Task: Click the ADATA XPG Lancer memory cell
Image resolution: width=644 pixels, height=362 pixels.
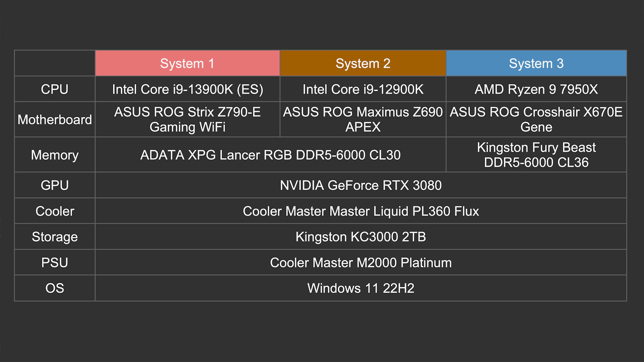Action: coord(270,155)
